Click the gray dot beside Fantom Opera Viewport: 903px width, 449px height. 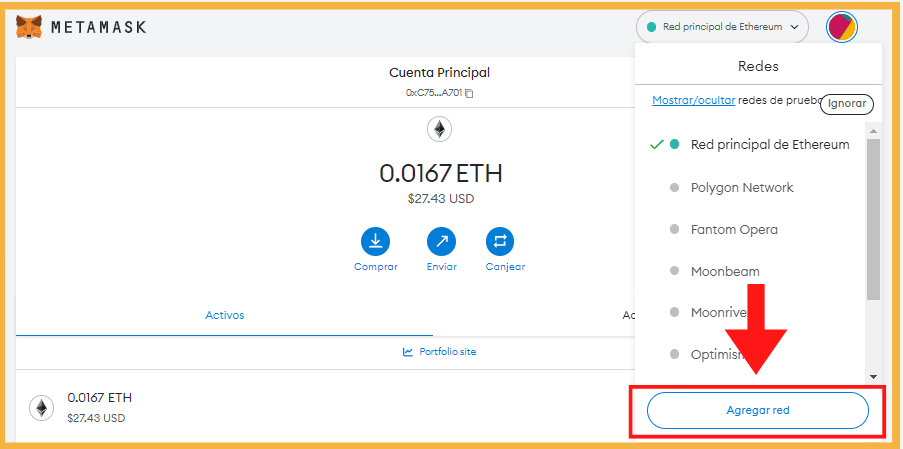[674, 230]
